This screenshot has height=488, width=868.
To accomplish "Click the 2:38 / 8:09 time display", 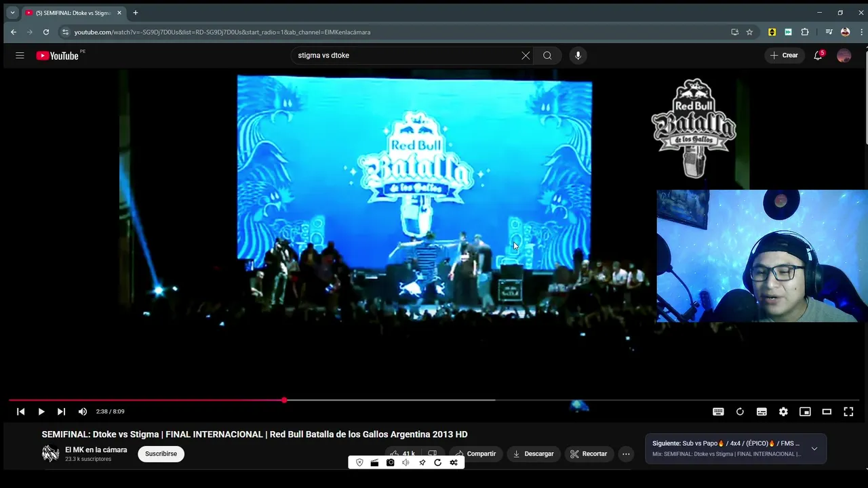I will [110, 411].
